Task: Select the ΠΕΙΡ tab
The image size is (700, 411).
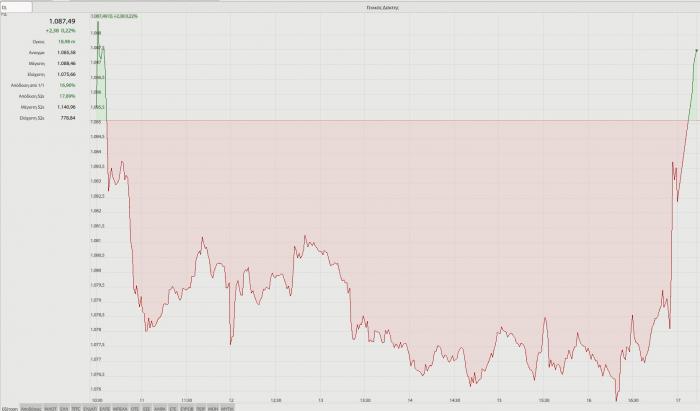Action: (201, 408)
